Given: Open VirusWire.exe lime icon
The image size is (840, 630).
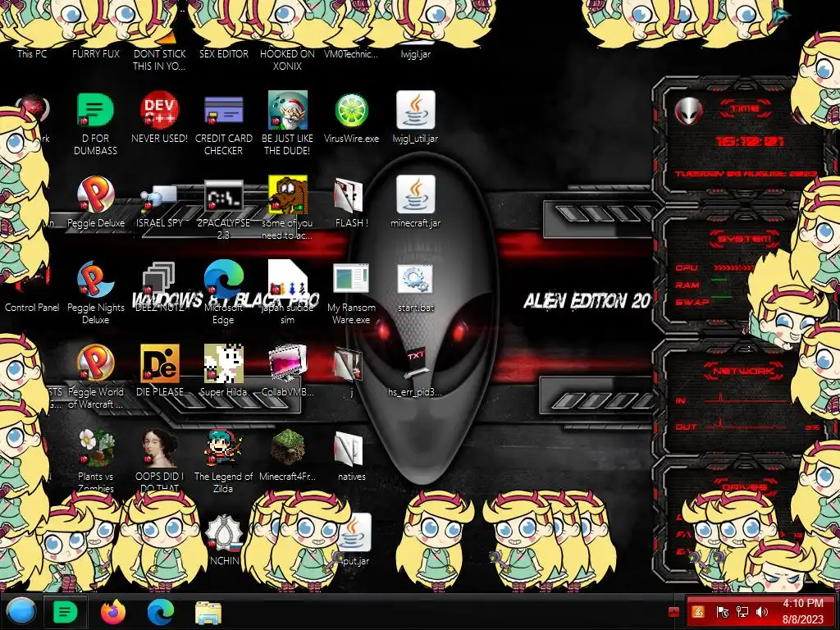Looking at the screenshot, I should tap(351, 111).
